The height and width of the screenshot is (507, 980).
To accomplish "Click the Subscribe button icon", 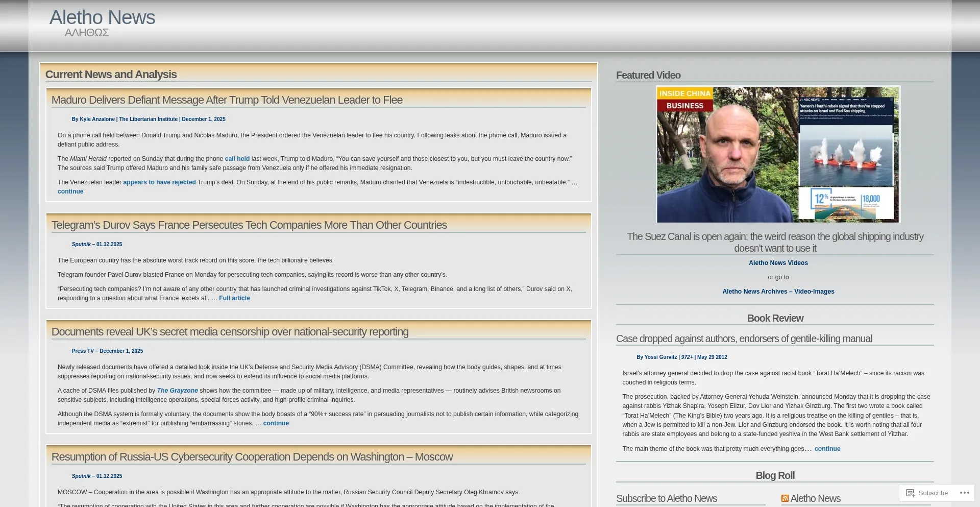I will point(910,493).
